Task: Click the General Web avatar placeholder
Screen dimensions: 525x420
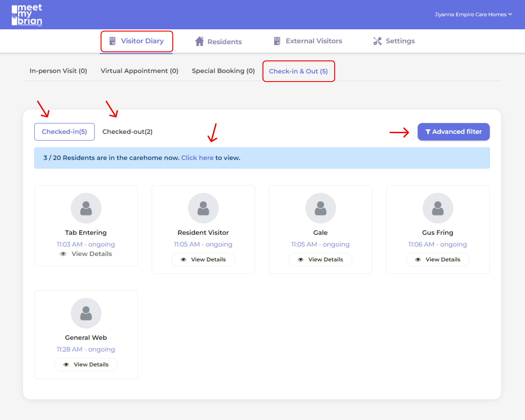Action: click(x=86, y=313)
